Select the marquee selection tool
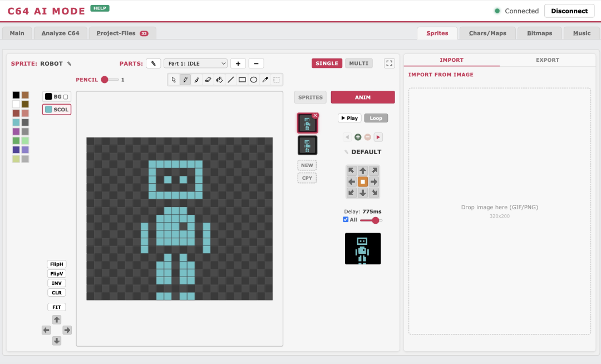Image resolution: width=601 pixels, height=364 pixels. point(277,80)
